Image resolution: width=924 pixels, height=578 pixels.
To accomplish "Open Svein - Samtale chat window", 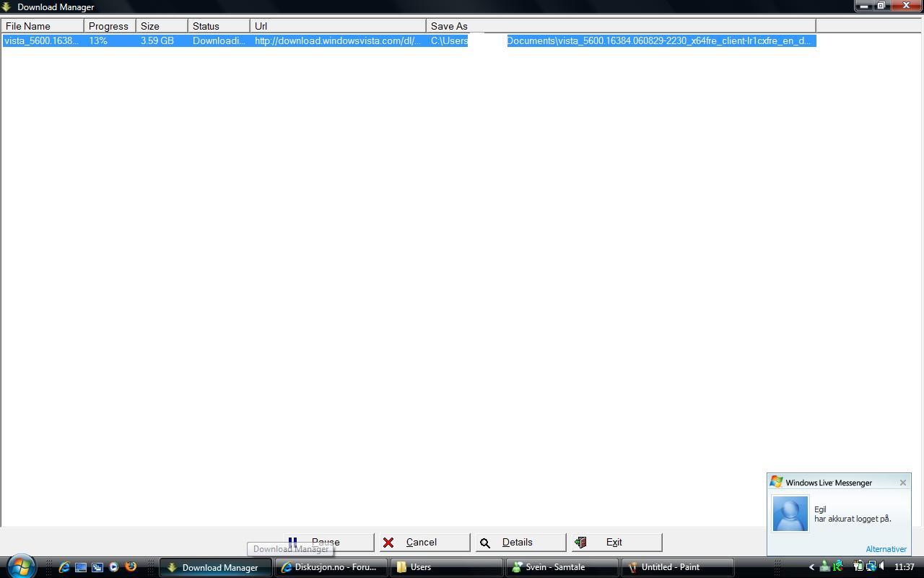I will [x=562, y=567].
